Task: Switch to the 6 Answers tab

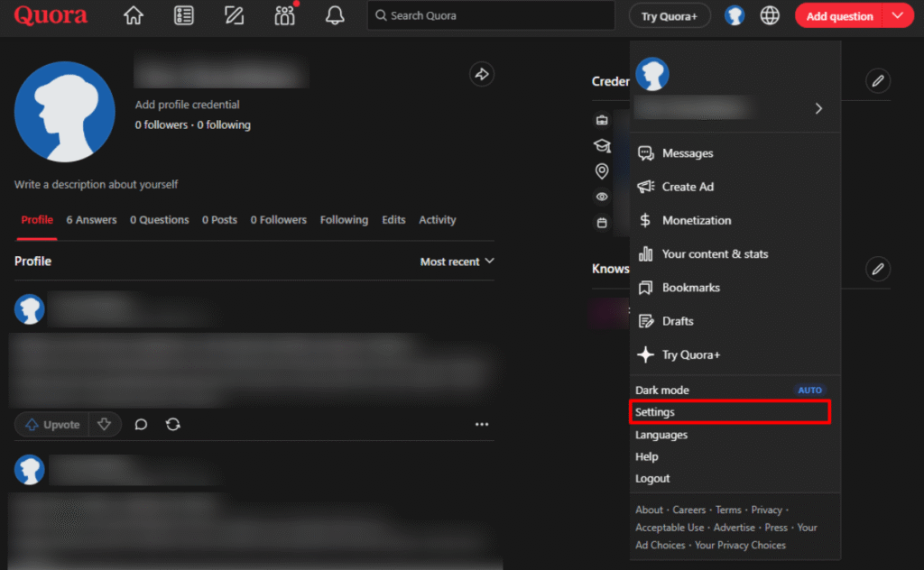Action: coord(91,219)
